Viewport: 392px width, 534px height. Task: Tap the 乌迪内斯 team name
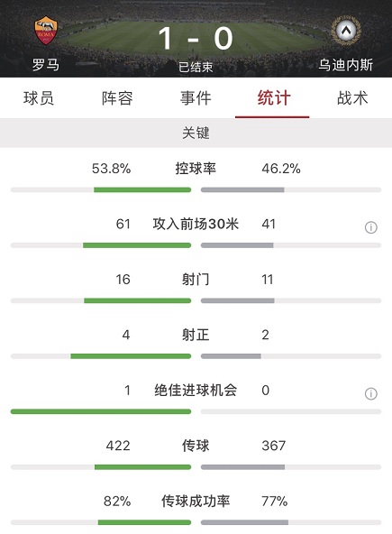(346, 64)
